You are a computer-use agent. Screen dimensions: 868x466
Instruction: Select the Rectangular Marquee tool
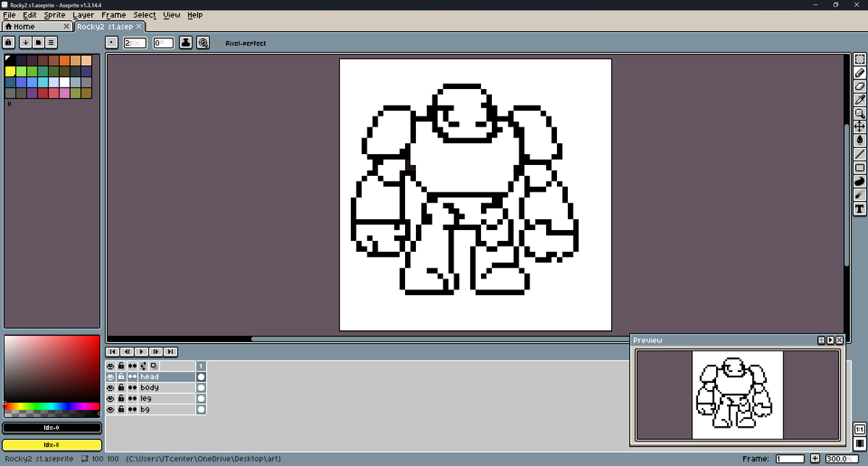coord(860,59)
